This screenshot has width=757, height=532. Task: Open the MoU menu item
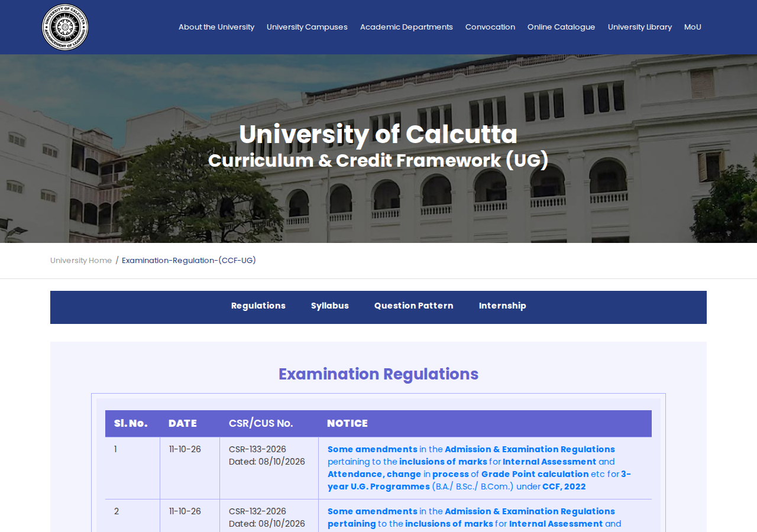click(x=693, y=27)
